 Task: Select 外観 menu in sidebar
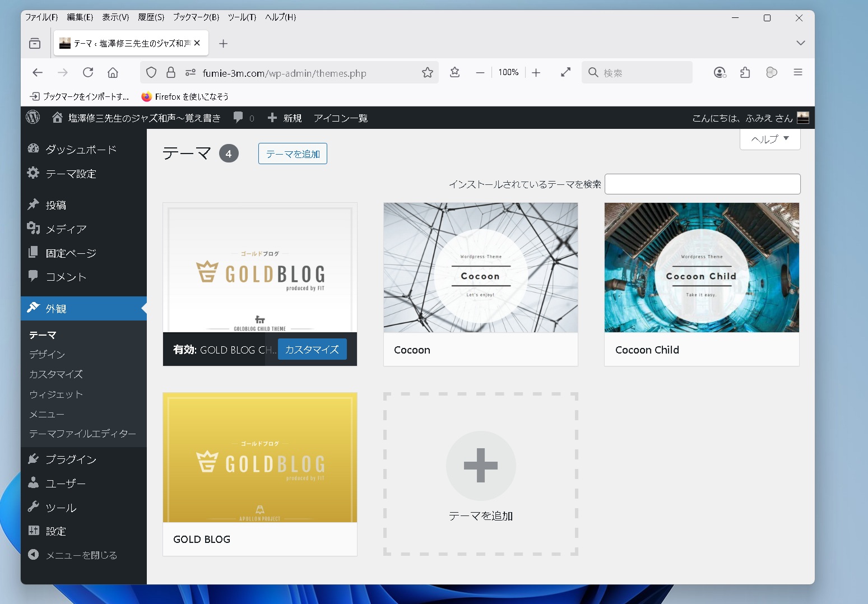(83, 308)
